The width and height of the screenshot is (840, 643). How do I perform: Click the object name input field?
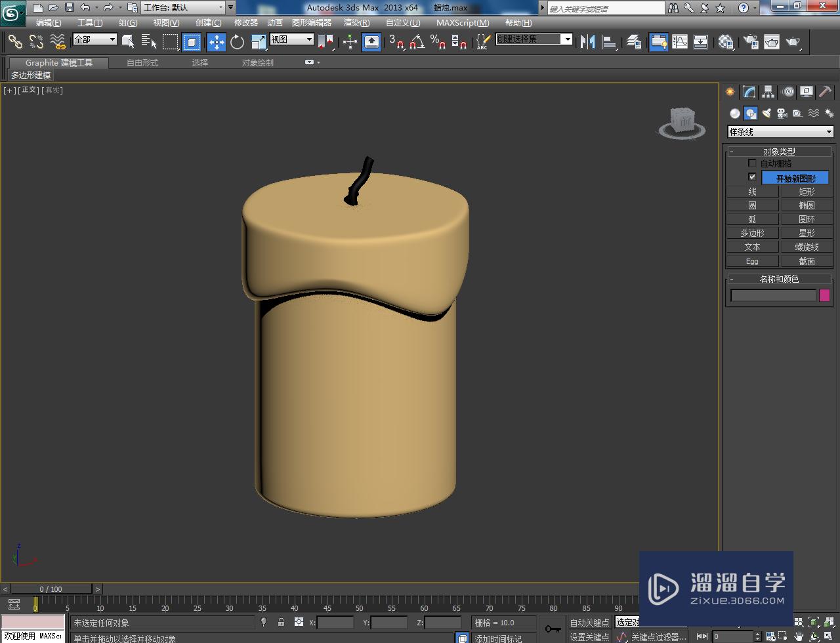pos(773,295)
